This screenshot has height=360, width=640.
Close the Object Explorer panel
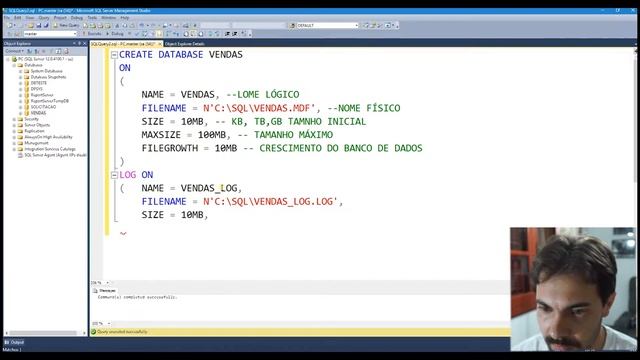coord(84,43)
